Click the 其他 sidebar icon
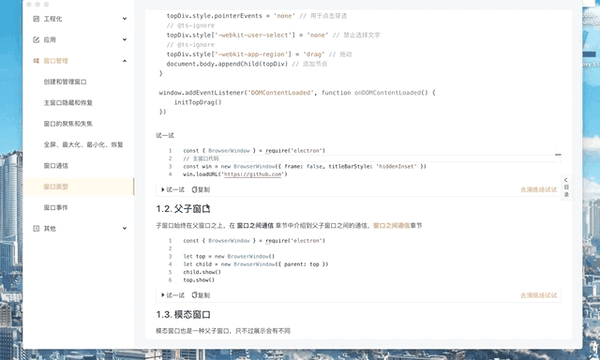The width and height of the screenshot is (600, 360). click(36, 228)
